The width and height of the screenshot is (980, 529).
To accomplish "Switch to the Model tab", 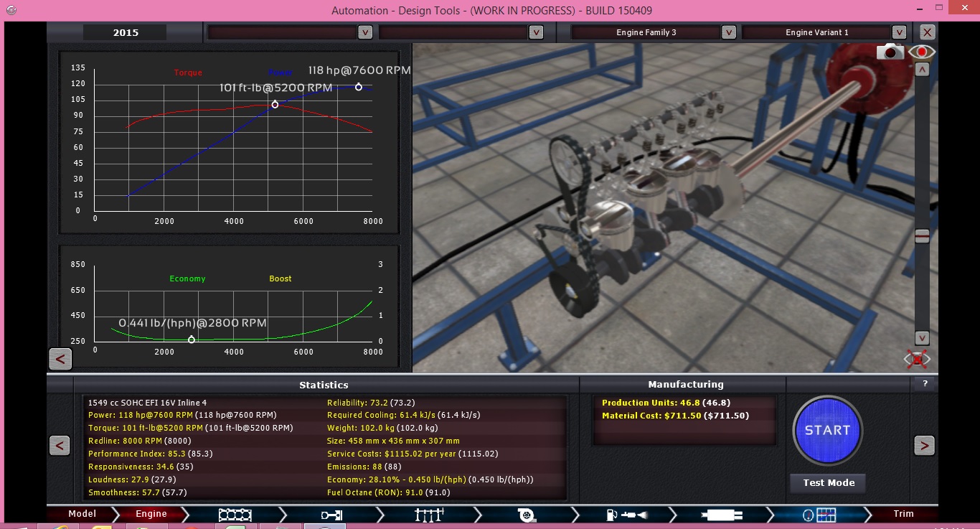I will (x=82, y=514).
